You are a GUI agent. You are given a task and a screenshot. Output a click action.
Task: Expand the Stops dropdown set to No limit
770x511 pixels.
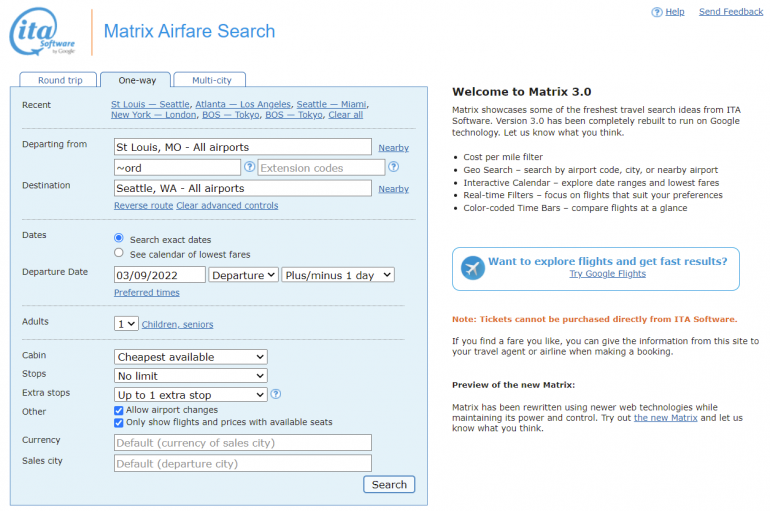pyautogui.click(x=190, y=376)
